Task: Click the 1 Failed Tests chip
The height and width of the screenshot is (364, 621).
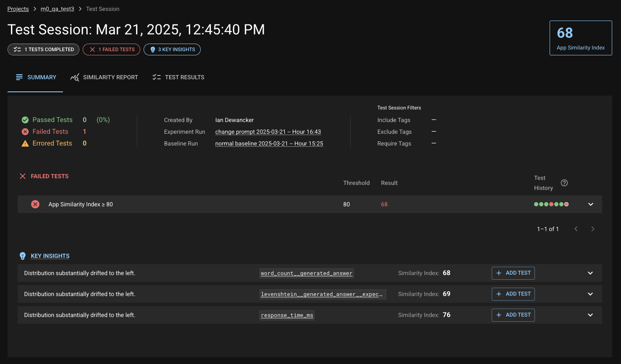Action: [112, 49]
